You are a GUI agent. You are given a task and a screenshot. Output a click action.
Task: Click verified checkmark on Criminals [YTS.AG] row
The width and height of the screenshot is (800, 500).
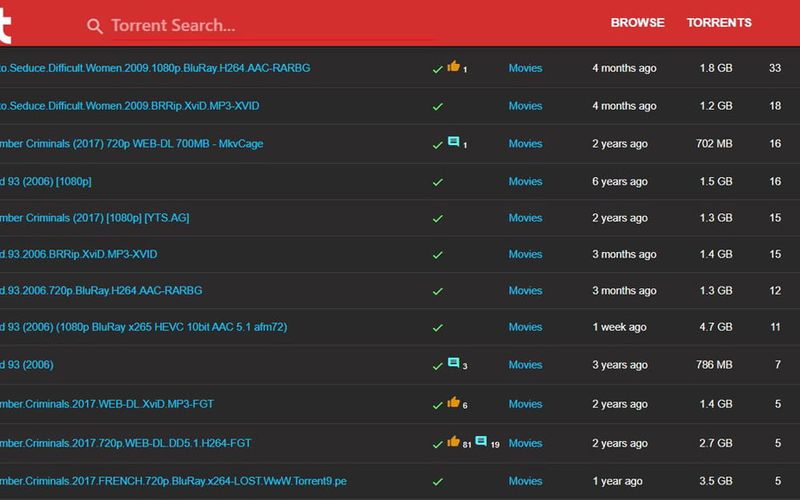pos(437,218)
